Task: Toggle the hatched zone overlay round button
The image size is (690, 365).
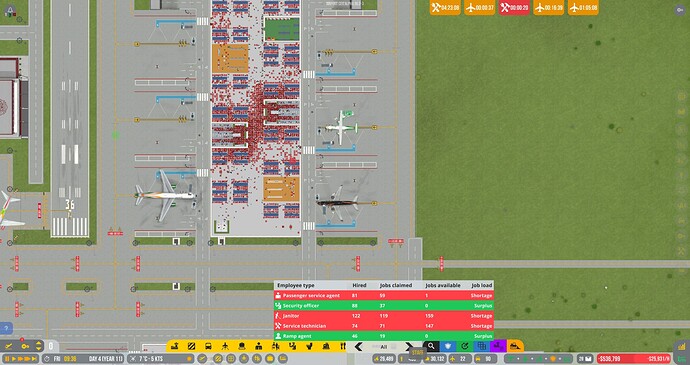Action: coord(218,358)
